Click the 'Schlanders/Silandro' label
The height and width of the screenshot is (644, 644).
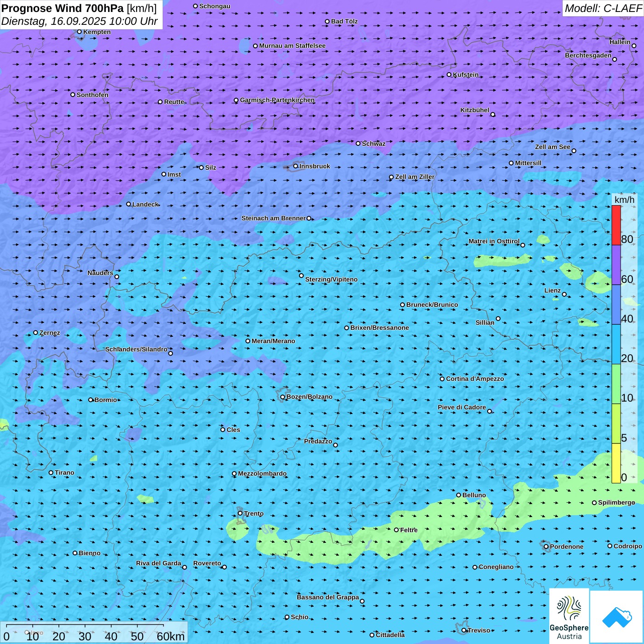coord(136,349)
